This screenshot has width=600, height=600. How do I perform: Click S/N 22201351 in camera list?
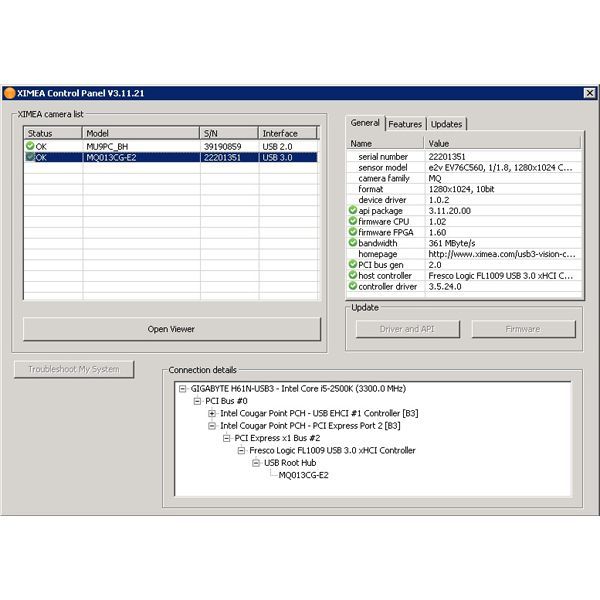[x=222, y=157]
